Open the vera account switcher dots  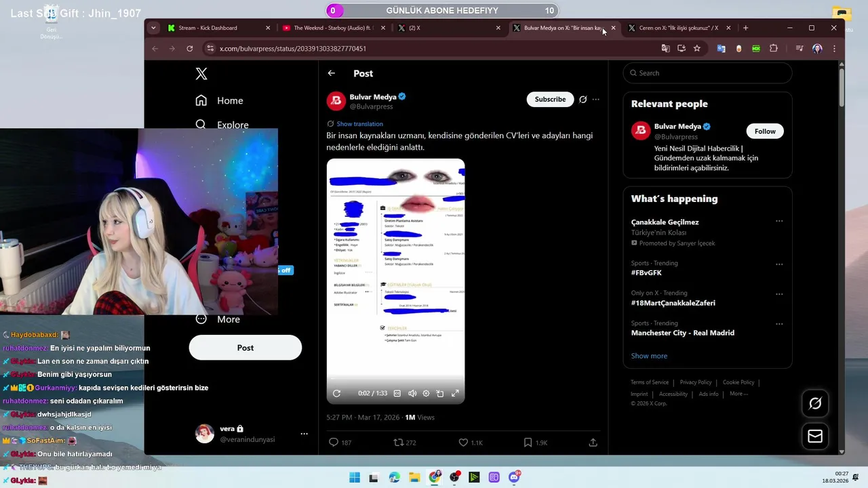[x=304, y=434]
